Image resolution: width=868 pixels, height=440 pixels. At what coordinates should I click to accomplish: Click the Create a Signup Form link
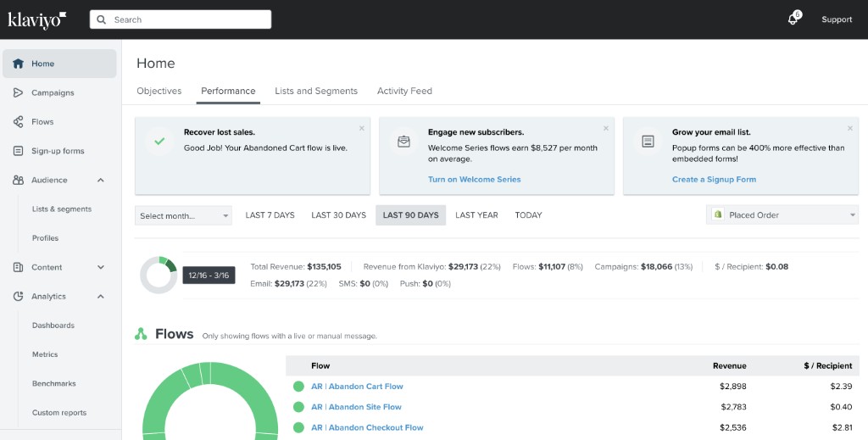tap(714, 180)
